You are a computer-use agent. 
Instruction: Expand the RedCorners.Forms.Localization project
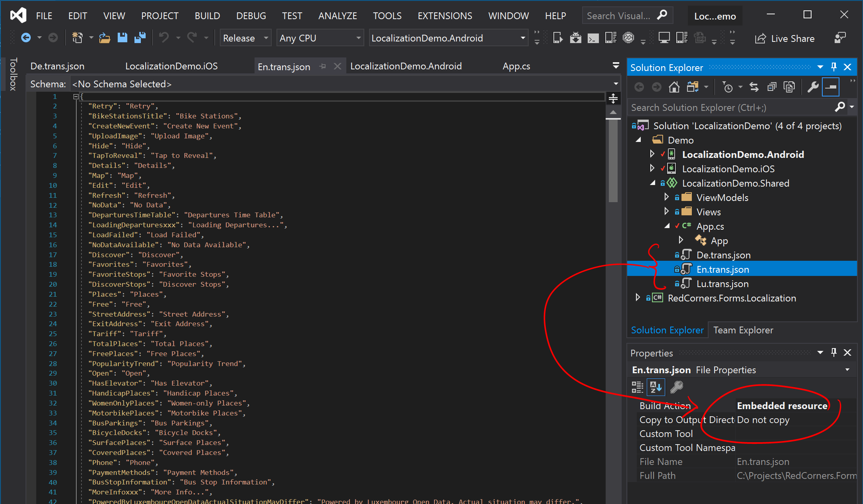[638, 297]
